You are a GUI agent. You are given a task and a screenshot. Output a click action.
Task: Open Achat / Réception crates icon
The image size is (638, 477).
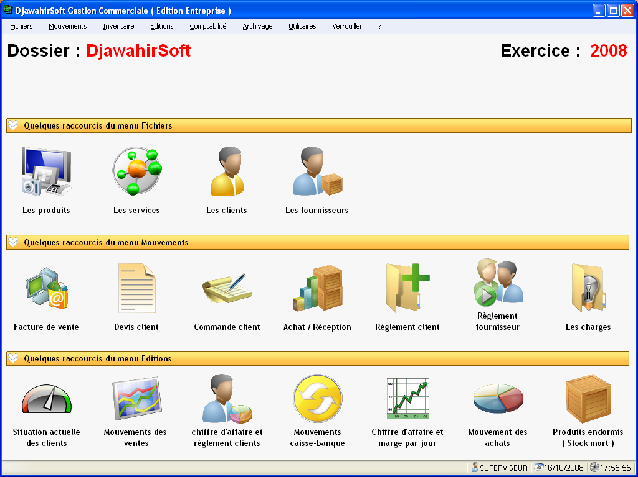tap(317, 288)
